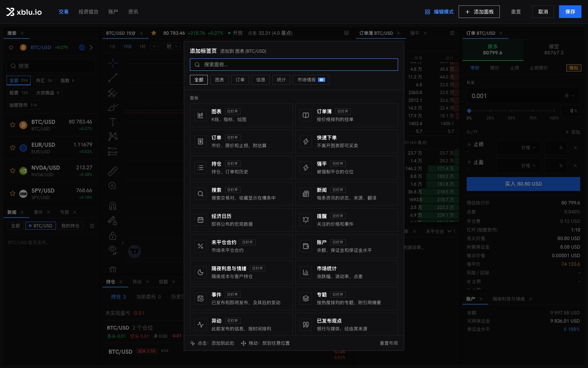Add the 异动 panel icon
The width and height of the screenshot is (588, 368).
pos(200,325)
